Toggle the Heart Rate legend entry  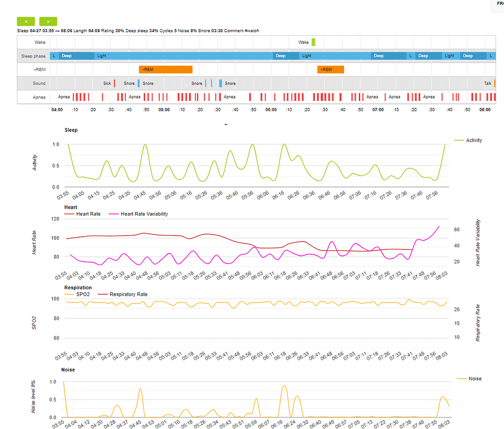tap(83, 214)
